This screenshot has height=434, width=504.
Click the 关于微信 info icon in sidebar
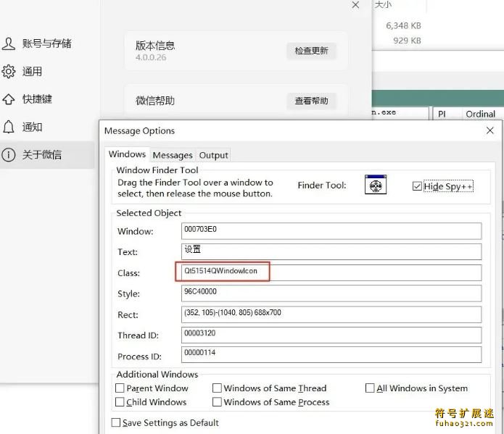(9, 154)
